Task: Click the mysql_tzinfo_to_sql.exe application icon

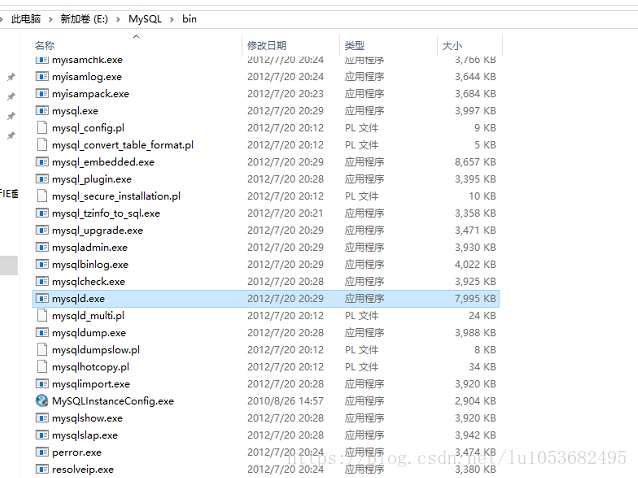Action: [42, 213]
